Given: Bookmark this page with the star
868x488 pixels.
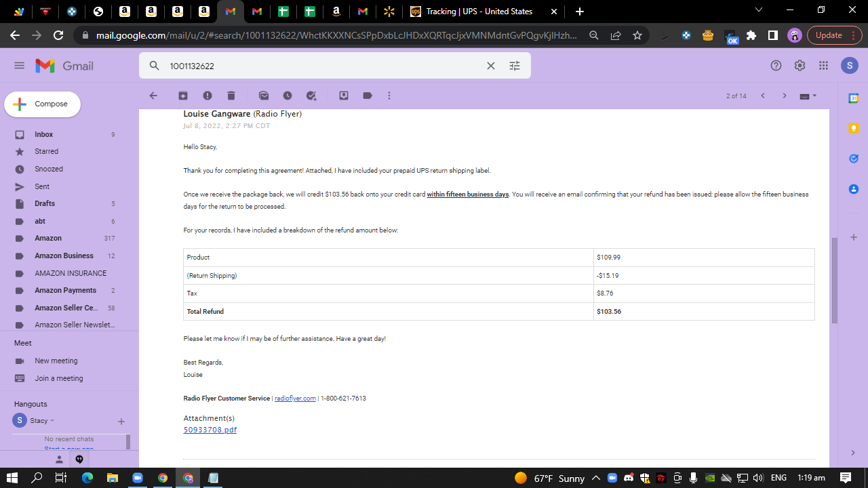Looking at the screenshot, I should coord(637,35).
